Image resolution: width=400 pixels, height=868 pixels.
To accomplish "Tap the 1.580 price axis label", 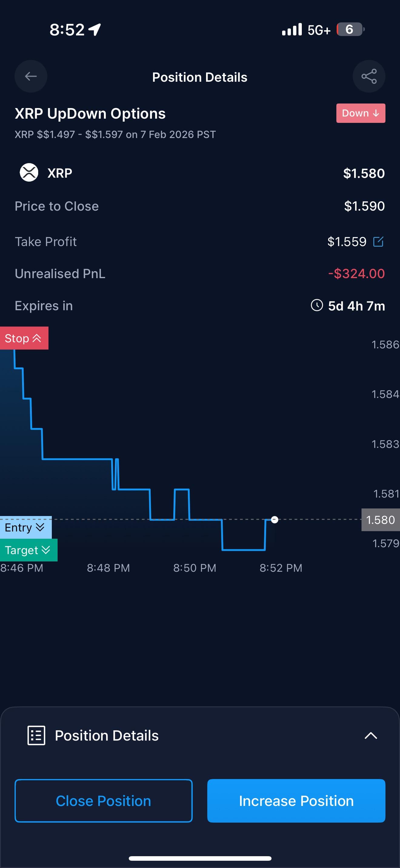I will (380, 520).
